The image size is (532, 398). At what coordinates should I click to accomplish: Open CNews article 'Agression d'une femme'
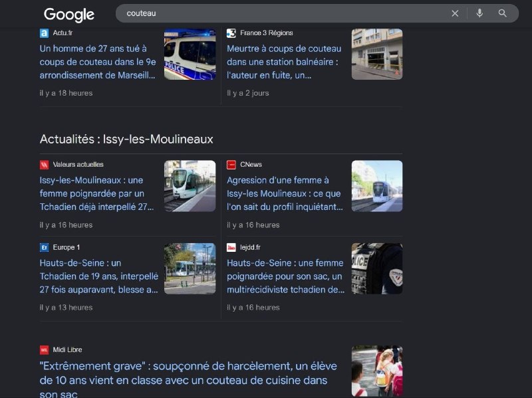pos(285,193)
